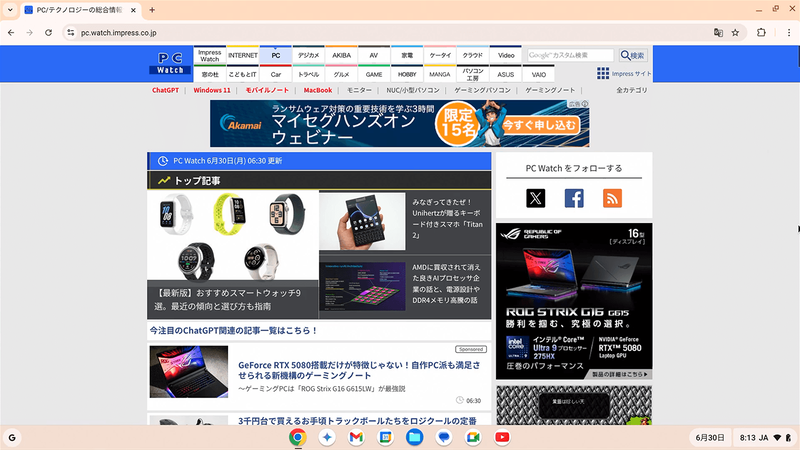Click the 検索 search button

tap(633, 55)
